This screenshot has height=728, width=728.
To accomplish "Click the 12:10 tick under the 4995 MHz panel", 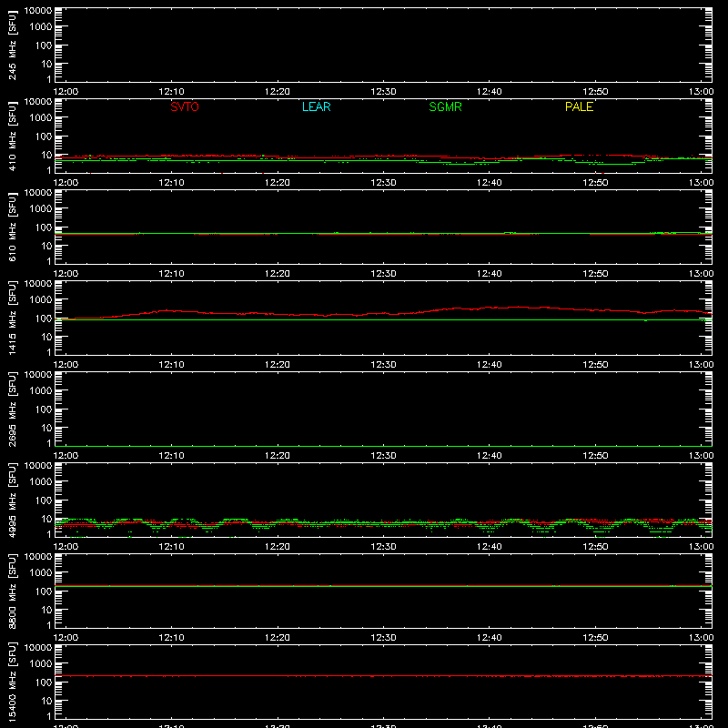I will click(171, 547).
